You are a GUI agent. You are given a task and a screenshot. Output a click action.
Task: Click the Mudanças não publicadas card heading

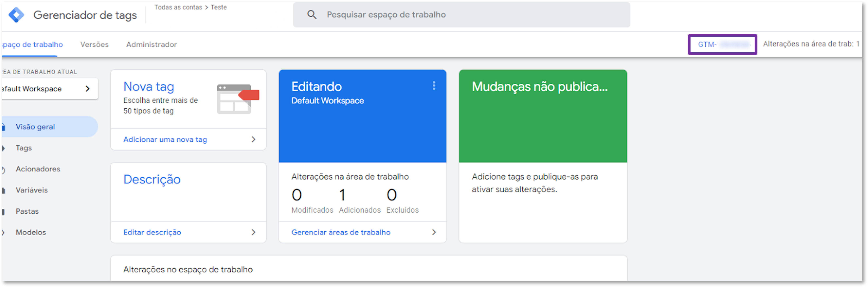540,87
